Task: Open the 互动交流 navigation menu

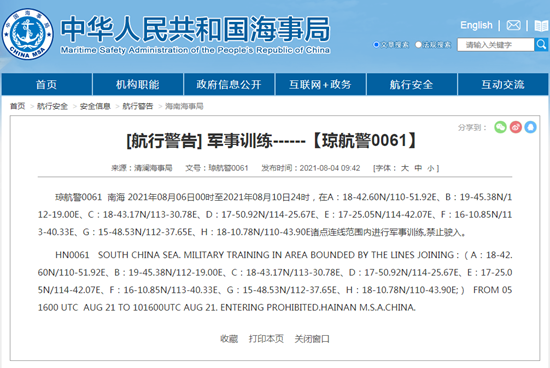Action: (x=503, y=84)
